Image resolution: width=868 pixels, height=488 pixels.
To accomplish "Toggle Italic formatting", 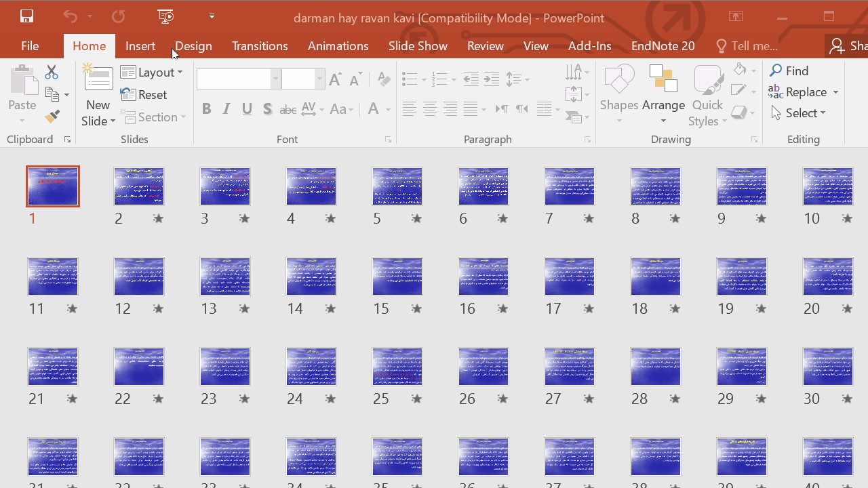I will [226, 109].
